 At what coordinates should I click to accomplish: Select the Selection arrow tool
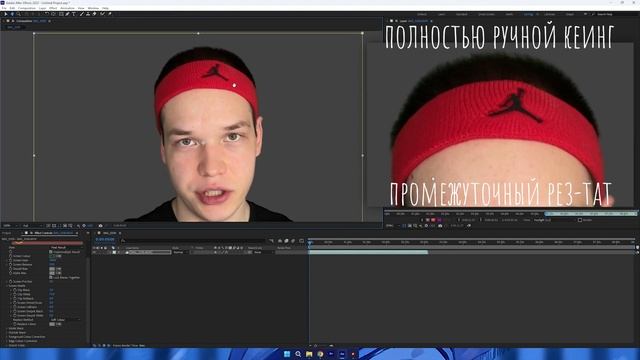point(6,14)
